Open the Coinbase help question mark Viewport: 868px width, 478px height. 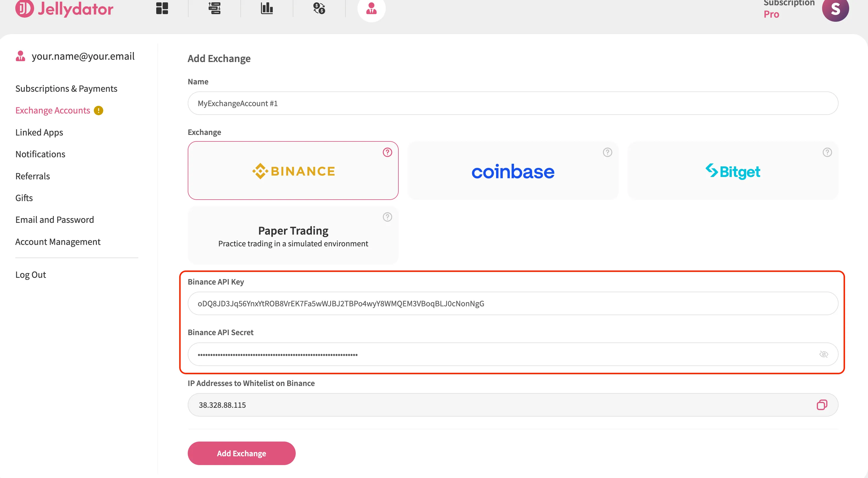[607, 153]
